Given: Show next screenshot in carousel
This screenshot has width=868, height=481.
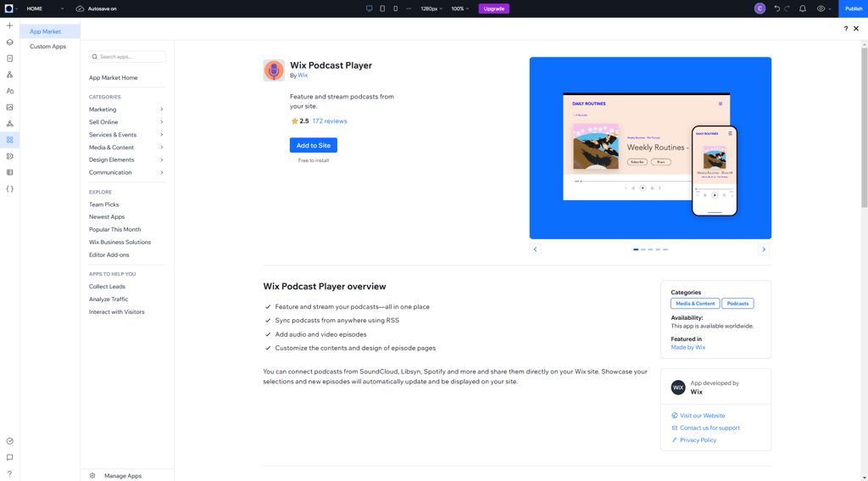Looking at the screenshot, I should 764,249.
